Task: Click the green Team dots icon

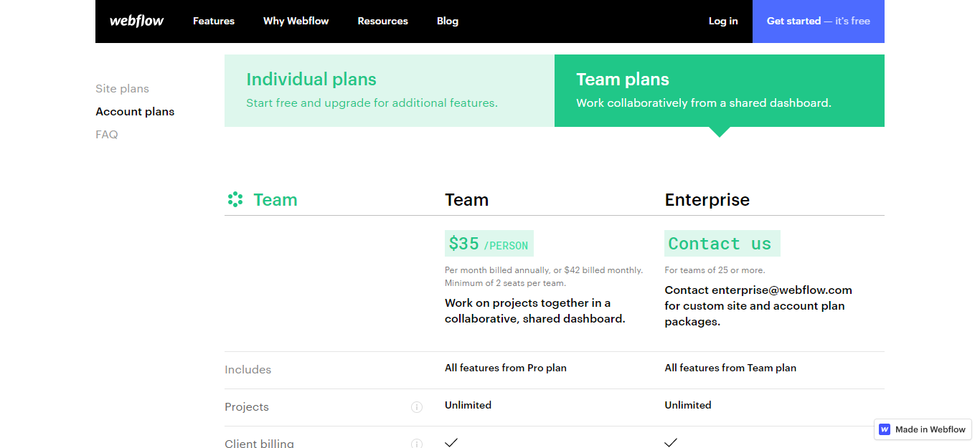Action: click(x=235, y=200)
